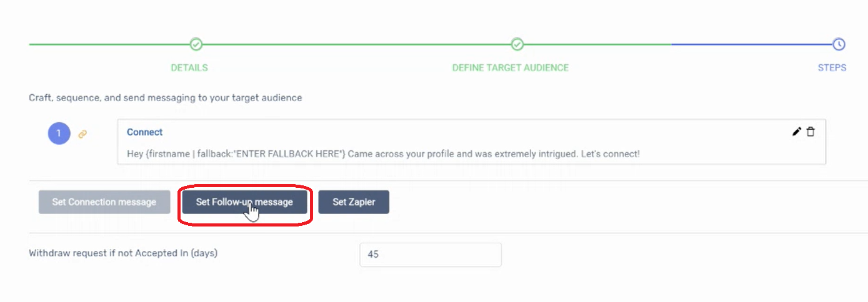Screen dimensions: 868x302
Task: Click Set Follow-up message button
Action: pos(244,202)
